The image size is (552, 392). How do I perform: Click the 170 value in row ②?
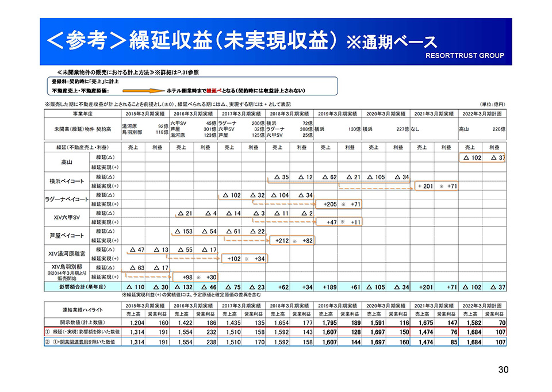pyautogui.click(x=259, y=342)
